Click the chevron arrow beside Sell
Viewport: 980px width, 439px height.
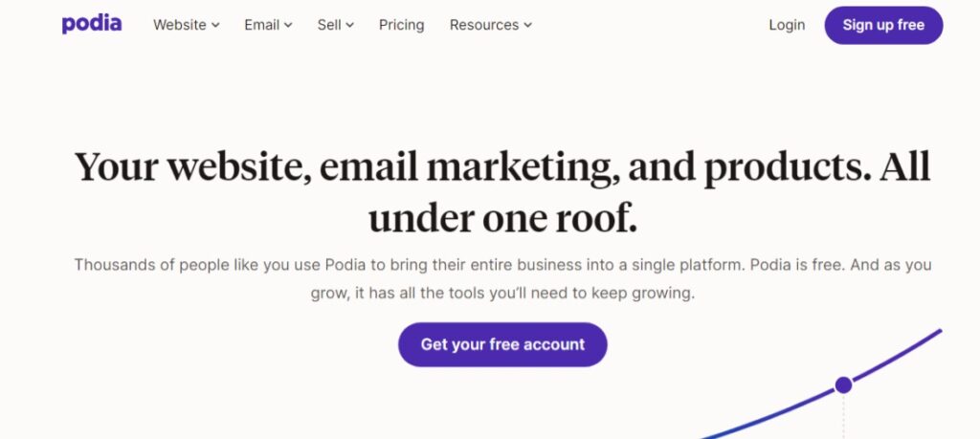pyautogui.click(x=349, y=26)
